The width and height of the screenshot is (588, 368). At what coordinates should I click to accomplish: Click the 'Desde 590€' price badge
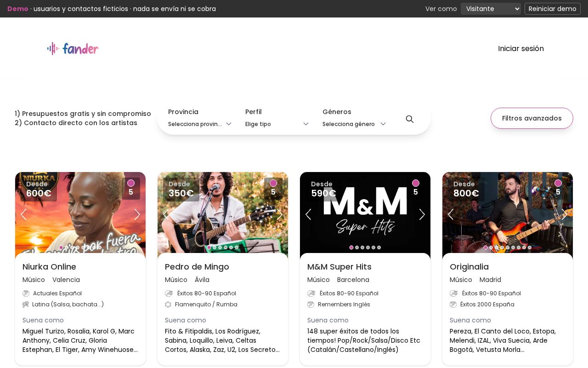point(323,190)
